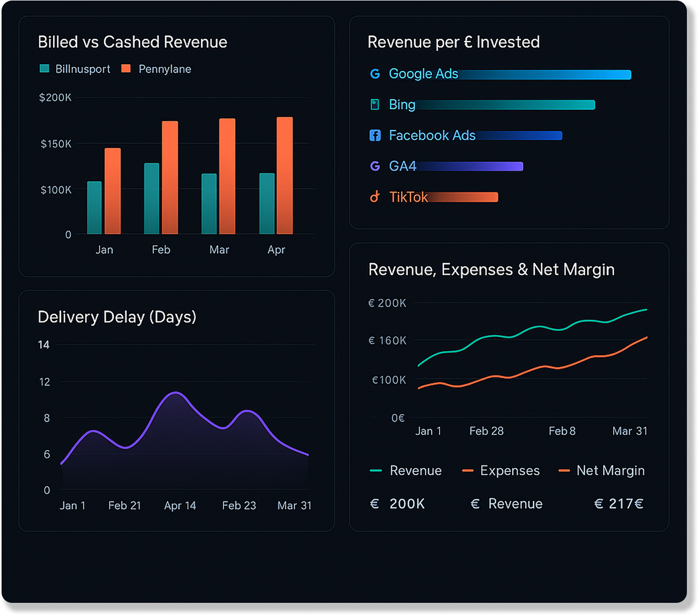Screen dimensions: 699x616
Task: Toggle the Billnusport teal legend swatch
Action: click(44, 68)
